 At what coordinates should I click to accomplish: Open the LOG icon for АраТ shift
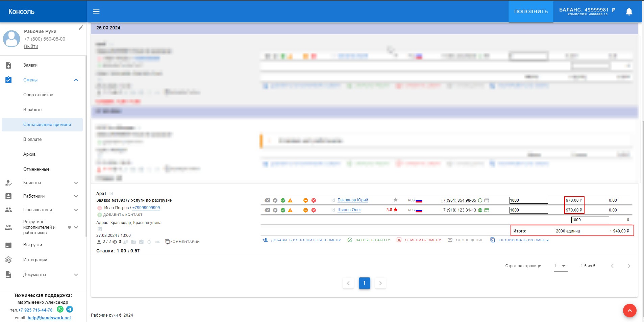157,242
